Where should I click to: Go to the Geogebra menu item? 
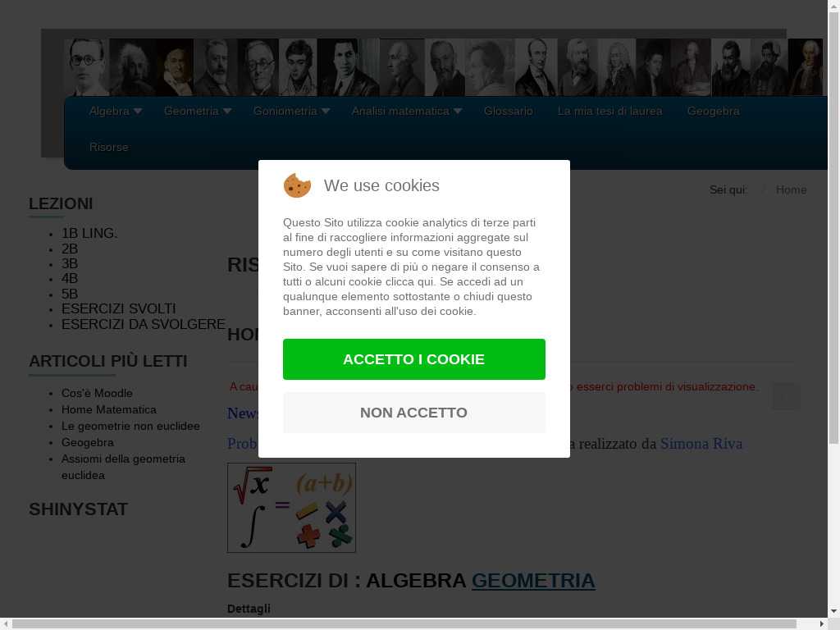coord(713,111)
